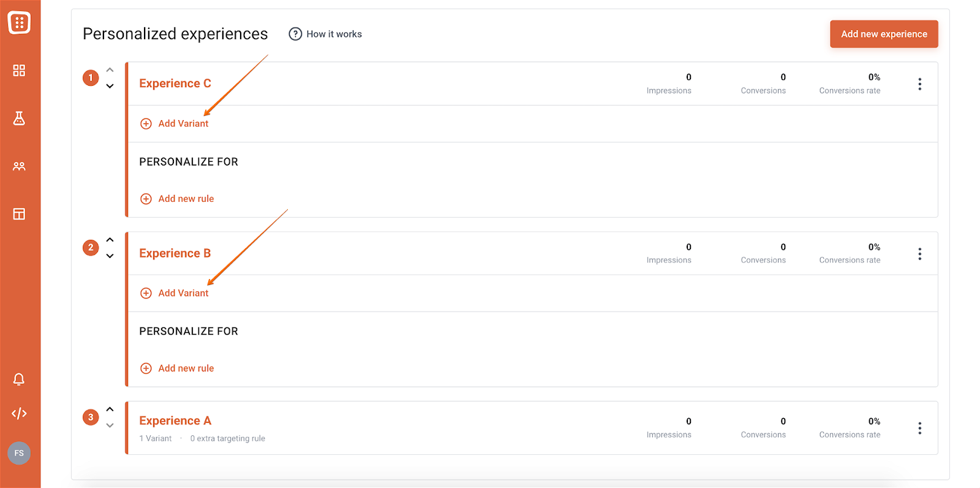Open notifications bell icon
Image resolution: width=980 pixels, height=488 pixels.
(19, 379)
